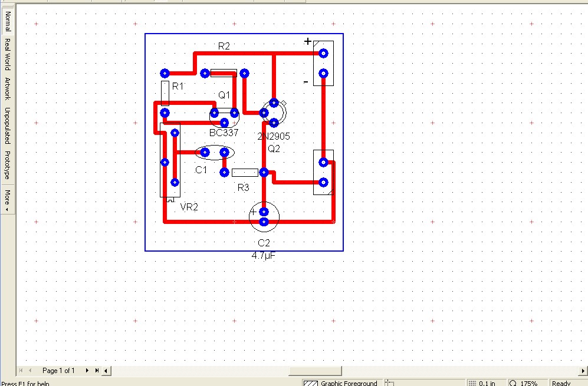Screen dimensions: 588x386
Task: Select the R3 label
Action: coord(244,187)
